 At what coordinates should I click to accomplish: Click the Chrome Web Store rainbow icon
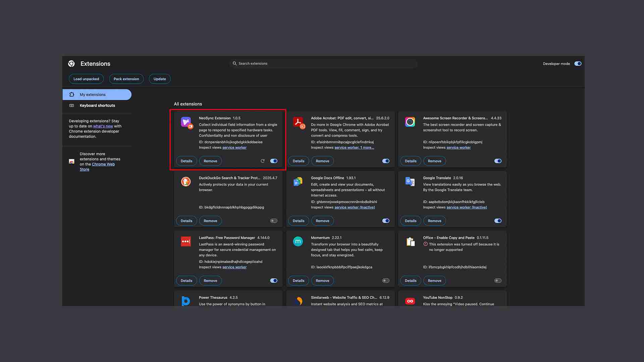tap(71, 162)
